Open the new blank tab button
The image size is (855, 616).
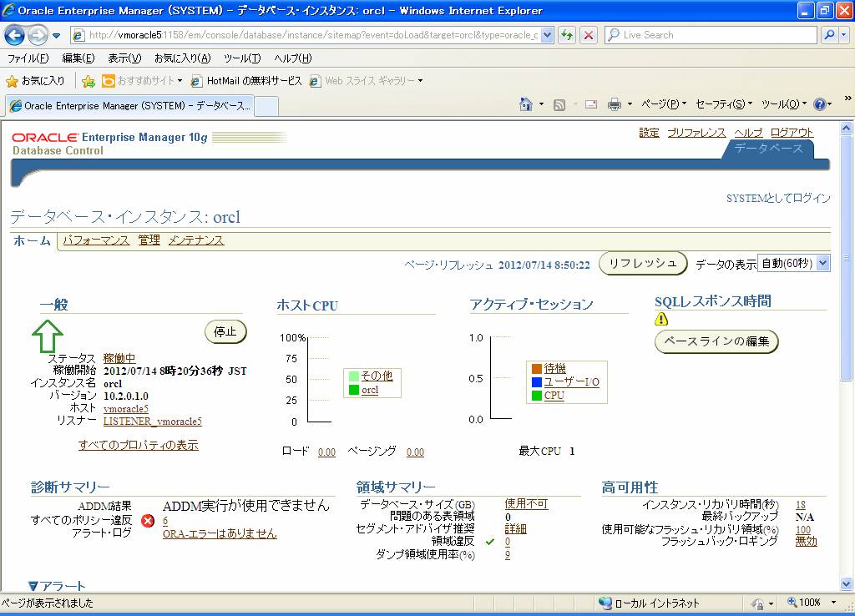(266, 106)
